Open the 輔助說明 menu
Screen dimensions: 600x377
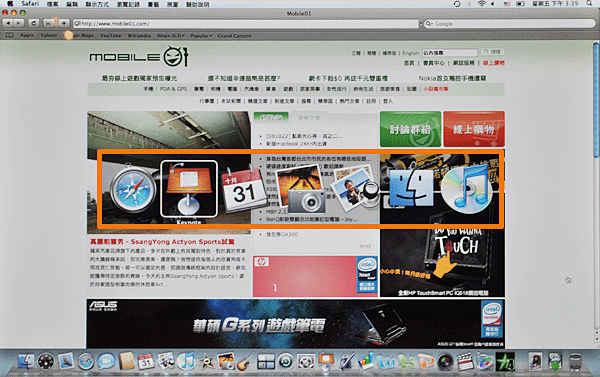(197, 4)
